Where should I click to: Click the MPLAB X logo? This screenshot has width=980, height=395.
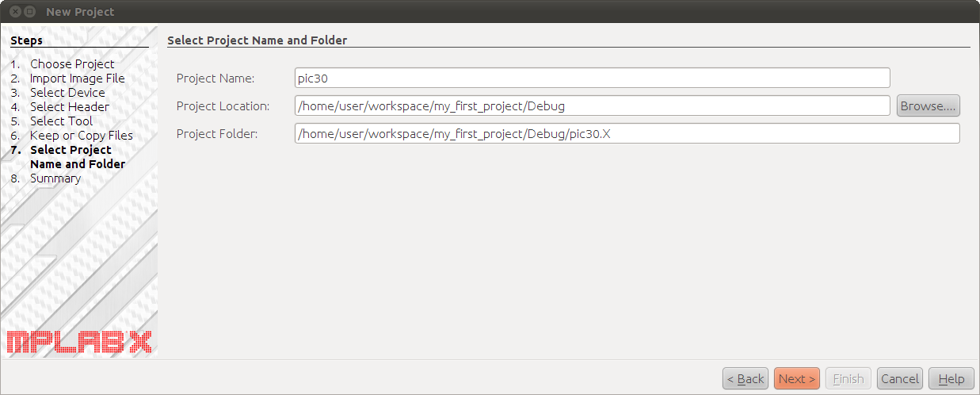79,342
